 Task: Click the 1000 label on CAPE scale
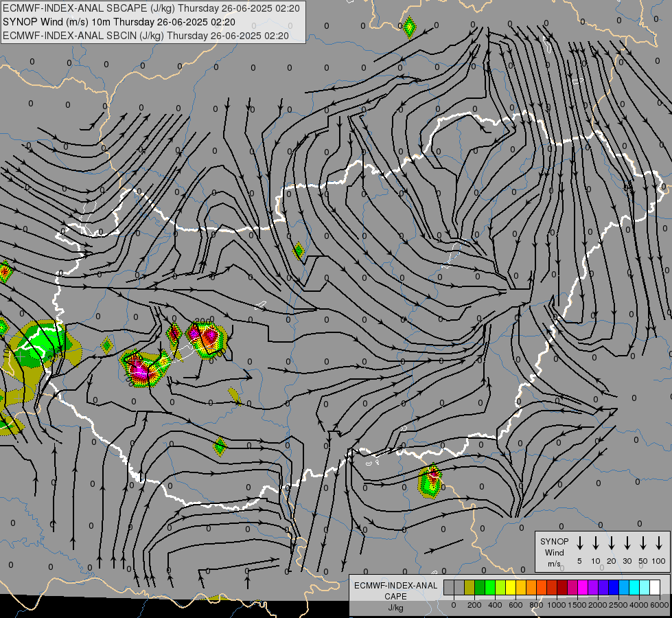pos(557,605)
